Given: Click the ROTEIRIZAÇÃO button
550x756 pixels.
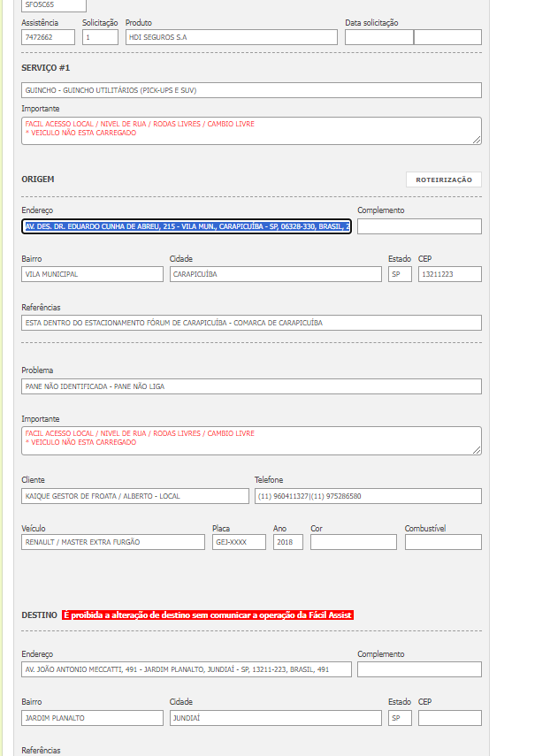Looking at the screenshot, I should 444,179.
